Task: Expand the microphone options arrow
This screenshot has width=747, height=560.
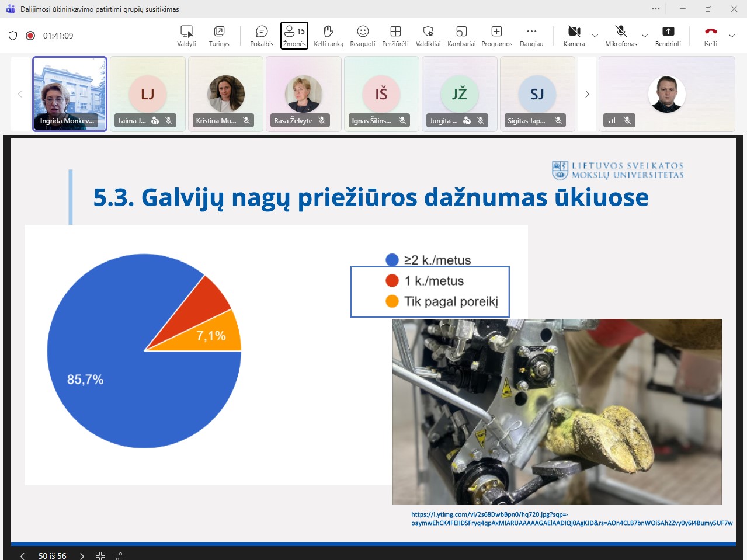Action: click(645, 36)
